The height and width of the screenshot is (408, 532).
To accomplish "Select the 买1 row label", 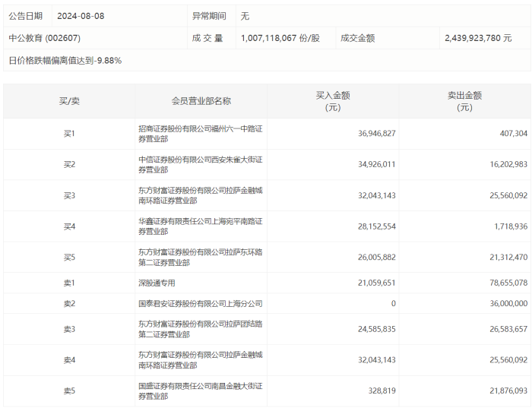I will [69, 134].
